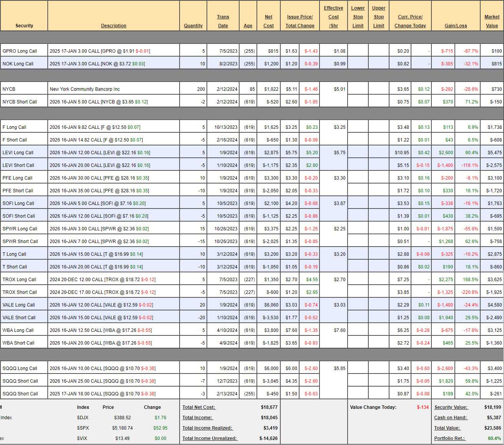Open the Total Income Unrealized link
This screenshot has height=445, width=504.
click(210, 438)
